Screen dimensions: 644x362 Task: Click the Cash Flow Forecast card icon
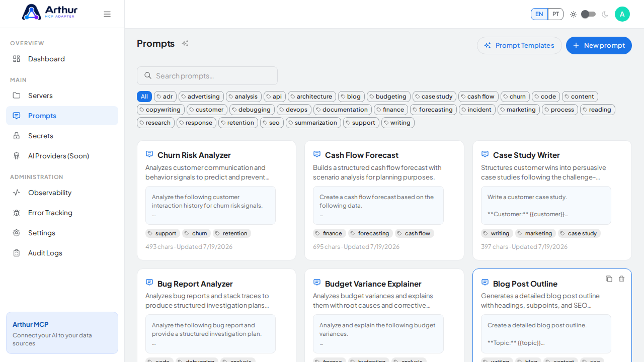click(317, 154)
